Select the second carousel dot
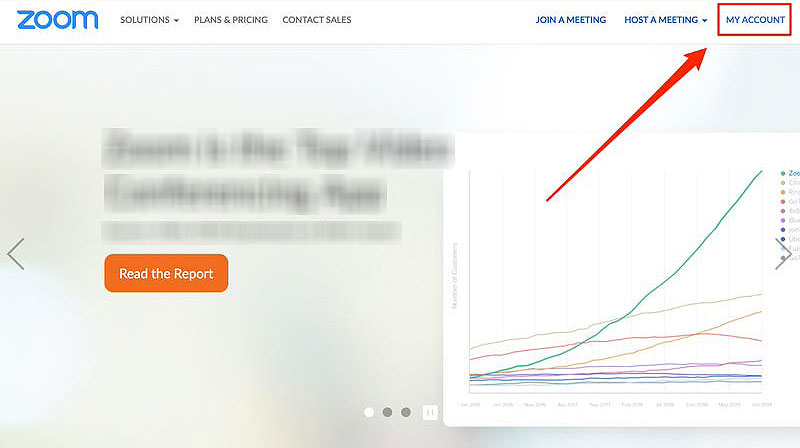The image size is (800, 448). (x=387, y=412)
